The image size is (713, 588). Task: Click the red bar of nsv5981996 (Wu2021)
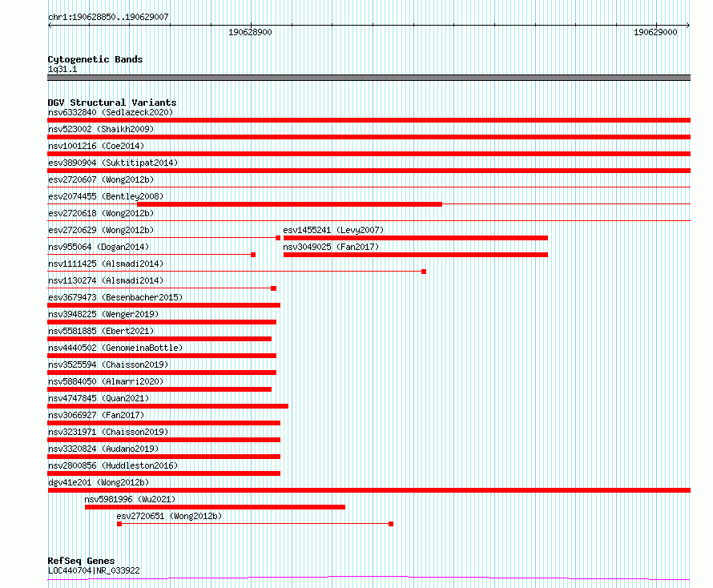pos(215,507)
